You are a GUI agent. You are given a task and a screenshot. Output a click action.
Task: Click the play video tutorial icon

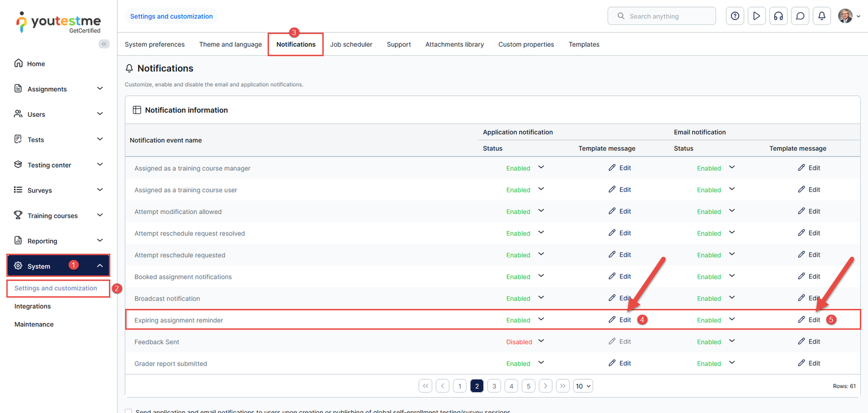756,16
